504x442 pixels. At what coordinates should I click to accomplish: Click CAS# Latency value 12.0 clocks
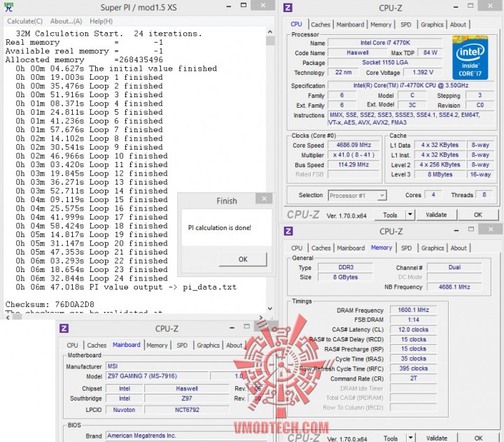414,329
